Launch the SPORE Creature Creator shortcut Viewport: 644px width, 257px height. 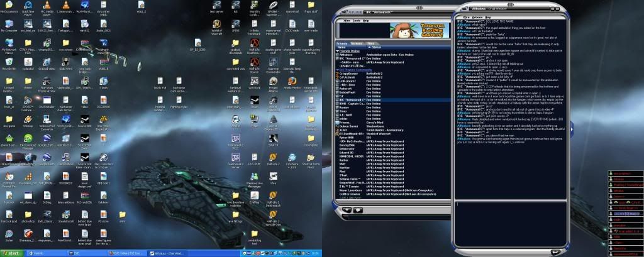[x=28, y=103]
